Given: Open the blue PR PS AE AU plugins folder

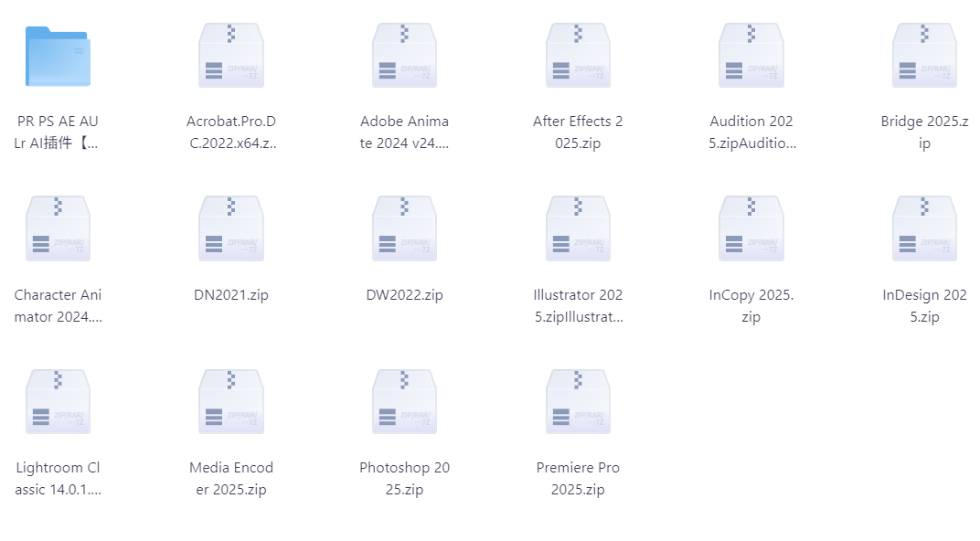Looking at the screenshot, I should coord(58,56).
